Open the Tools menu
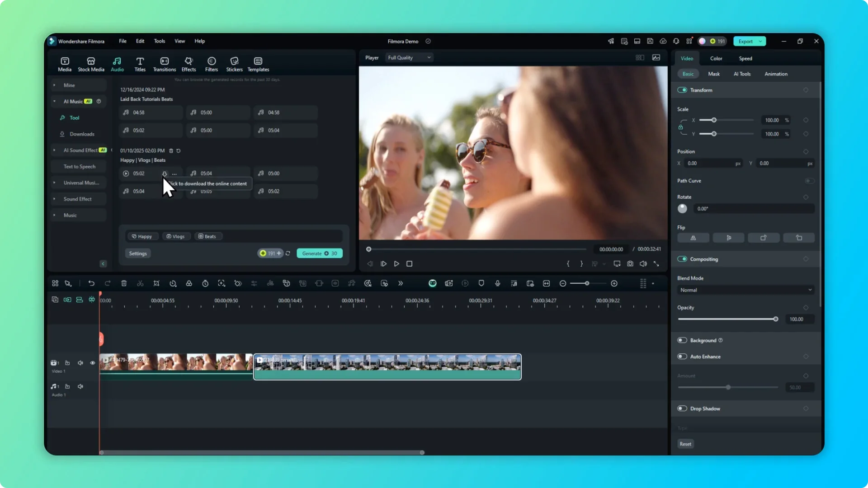This screenshot has height=488, width=868. click(x=160, y=41)
